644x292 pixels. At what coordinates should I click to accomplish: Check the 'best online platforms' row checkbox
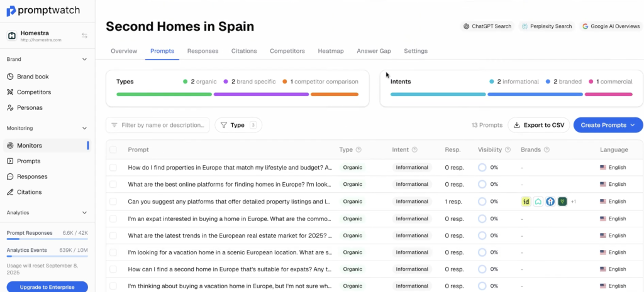tap(113, 184)
